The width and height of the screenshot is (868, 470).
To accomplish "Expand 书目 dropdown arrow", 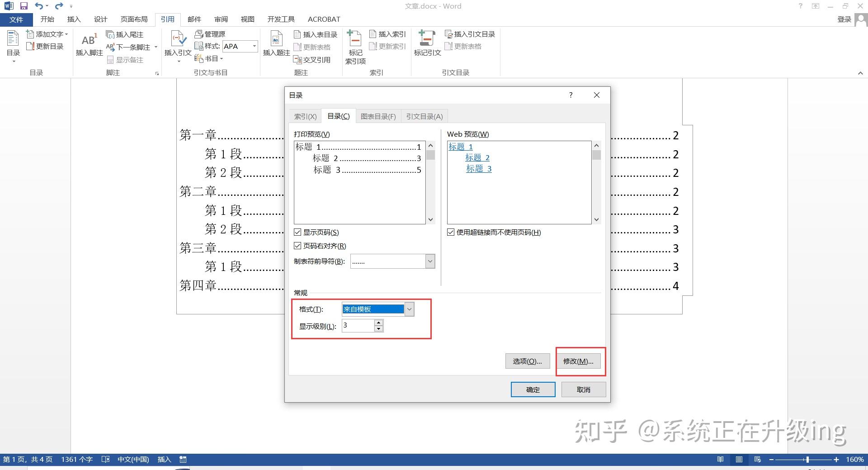I will pos(222,58).
